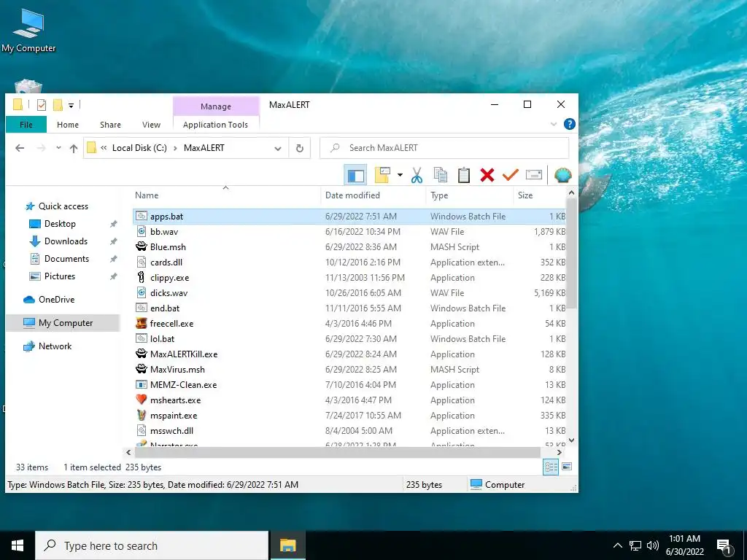Toggle the preview pane toolbar button
The width and height of the screenshot is (747, 560).
(355, 175)
